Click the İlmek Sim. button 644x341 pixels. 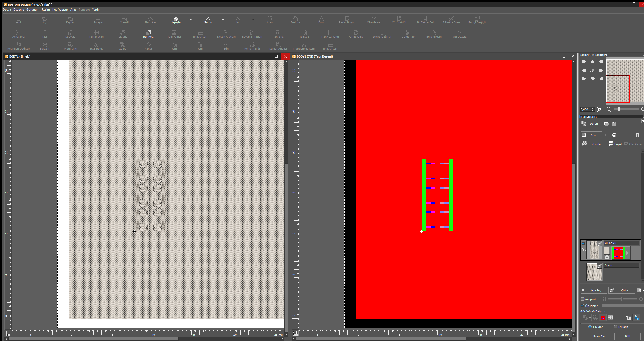click(599, 336)
